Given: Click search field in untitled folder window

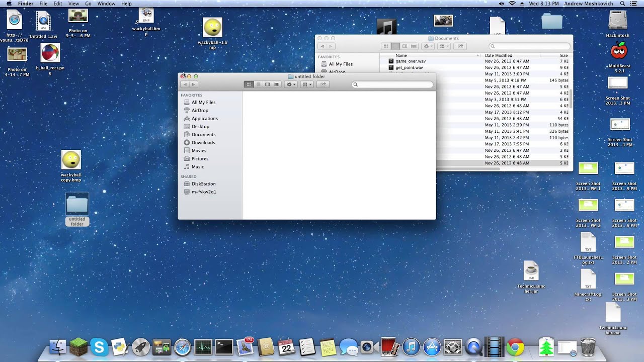Looking at the screenshot, I should click(392, 84).
